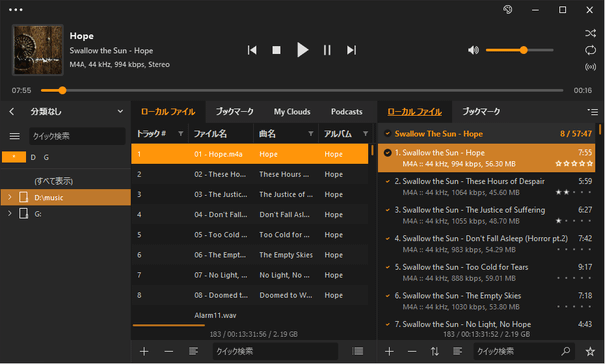Click the volume slider track
This screenshot has height=364, width=605.
coord(519,50)
